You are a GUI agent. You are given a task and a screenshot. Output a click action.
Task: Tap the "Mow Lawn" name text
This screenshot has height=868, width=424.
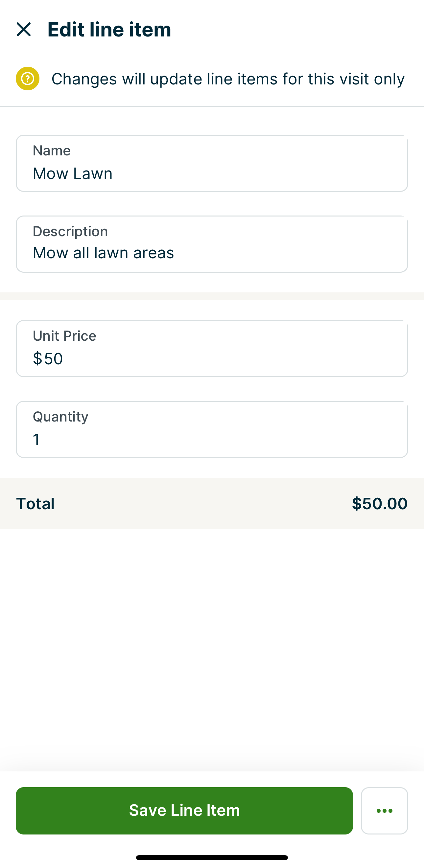tap(72, 173)
